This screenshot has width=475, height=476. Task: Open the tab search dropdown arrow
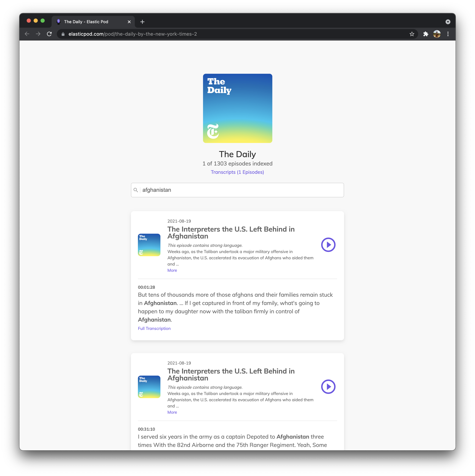tap(448, 22)
